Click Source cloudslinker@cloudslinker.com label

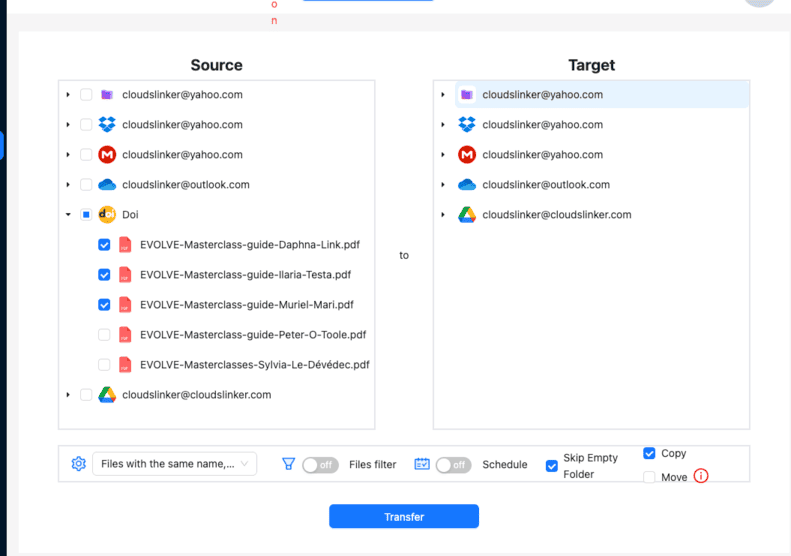pyautogui.click(x=197, y=395)
